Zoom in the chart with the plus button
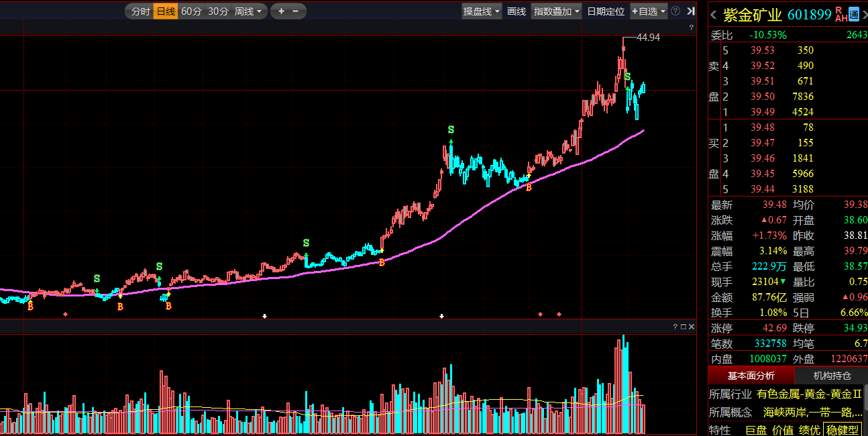The image size is (868, 436). pos(281,11)
